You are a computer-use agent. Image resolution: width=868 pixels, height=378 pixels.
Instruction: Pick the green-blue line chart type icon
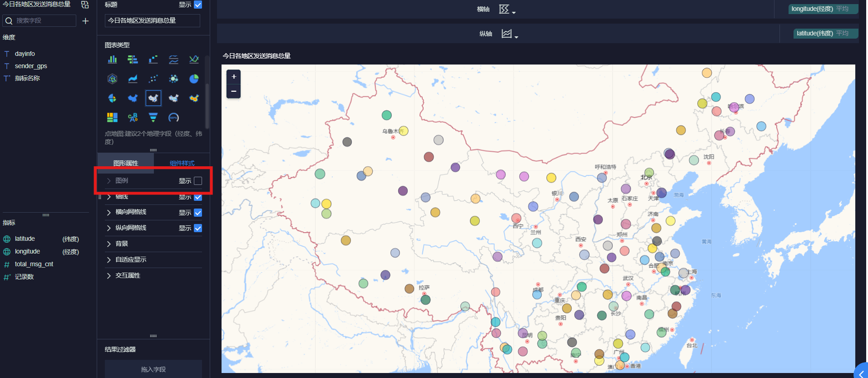[x=194, y=60]
